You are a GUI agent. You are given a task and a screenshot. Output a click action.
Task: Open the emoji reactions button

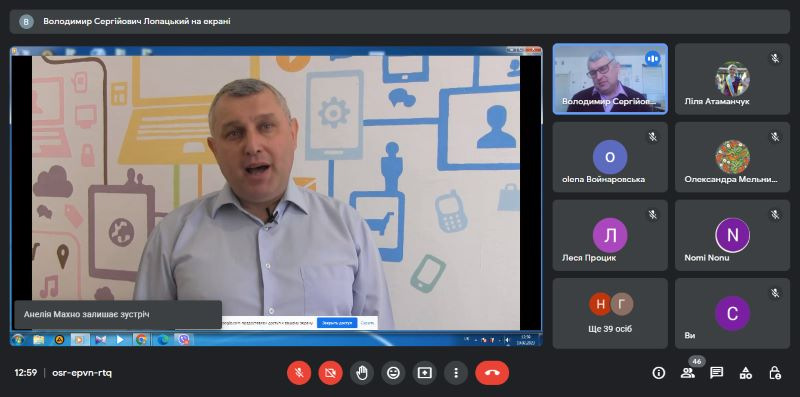pyautogui.click(x=393, y=373)
